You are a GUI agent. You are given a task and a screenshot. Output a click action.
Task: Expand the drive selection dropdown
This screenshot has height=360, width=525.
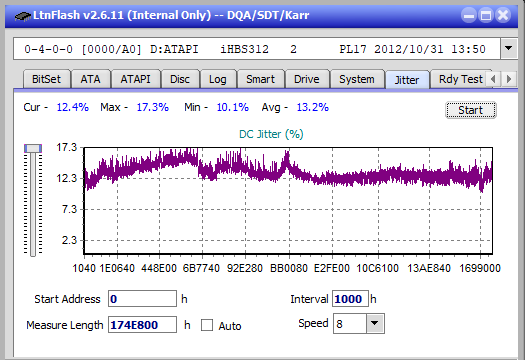point(508,49)
